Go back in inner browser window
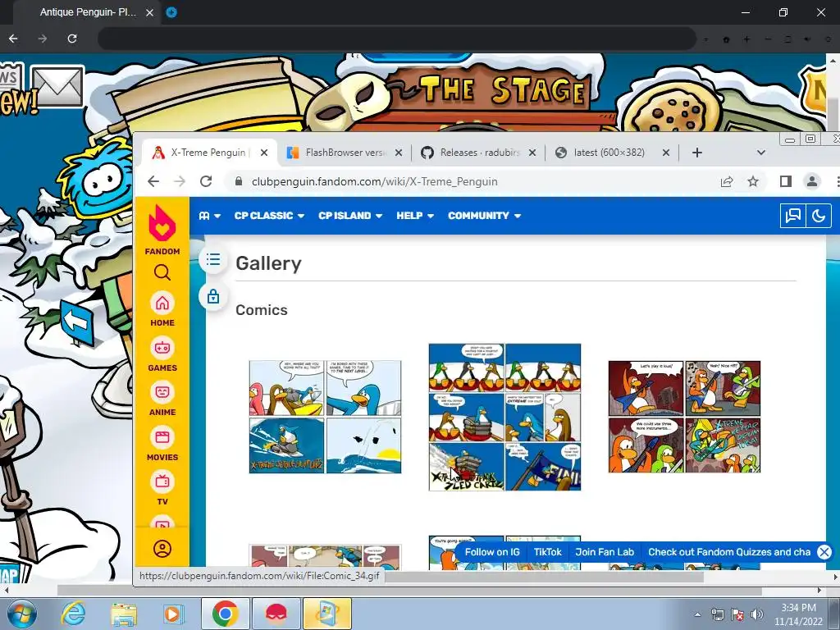840x630 pixels. click(153, 181)
